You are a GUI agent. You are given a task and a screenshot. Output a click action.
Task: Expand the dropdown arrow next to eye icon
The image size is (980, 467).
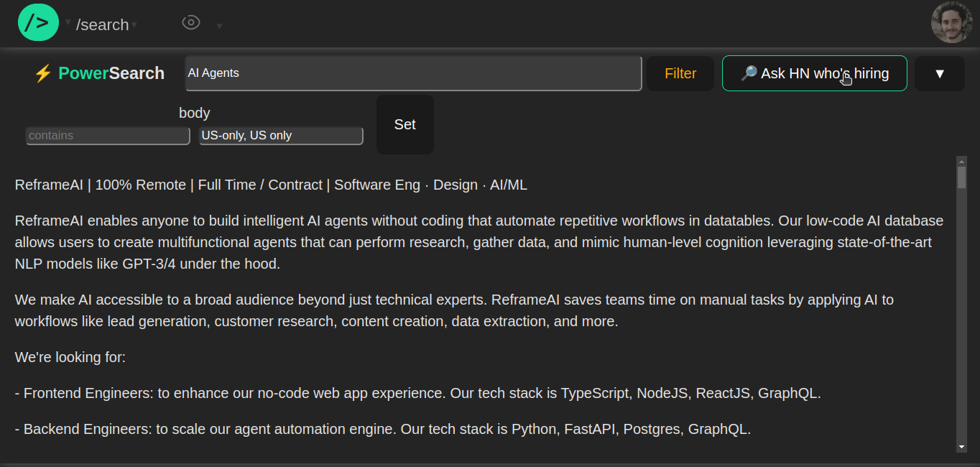(x=219, y=26)
